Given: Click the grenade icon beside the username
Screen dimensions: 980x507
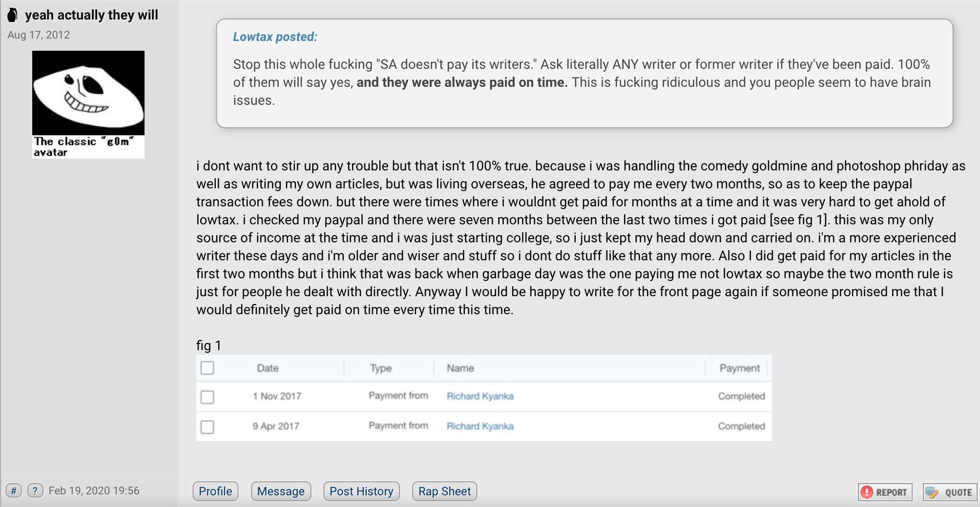Looking at the screenshot, I should (x=13, y=15).
